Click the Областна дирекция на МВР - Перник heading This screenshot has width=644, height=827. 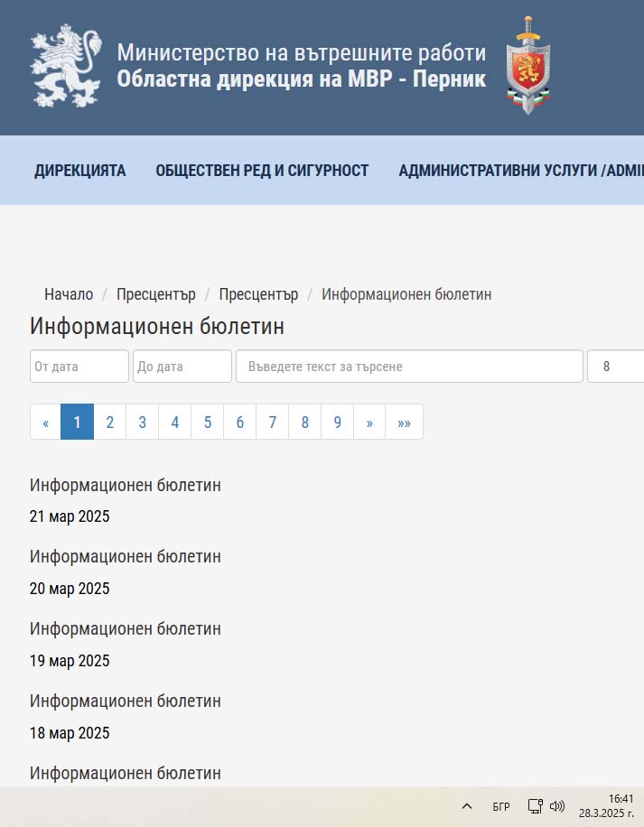(x=301, y=79)
